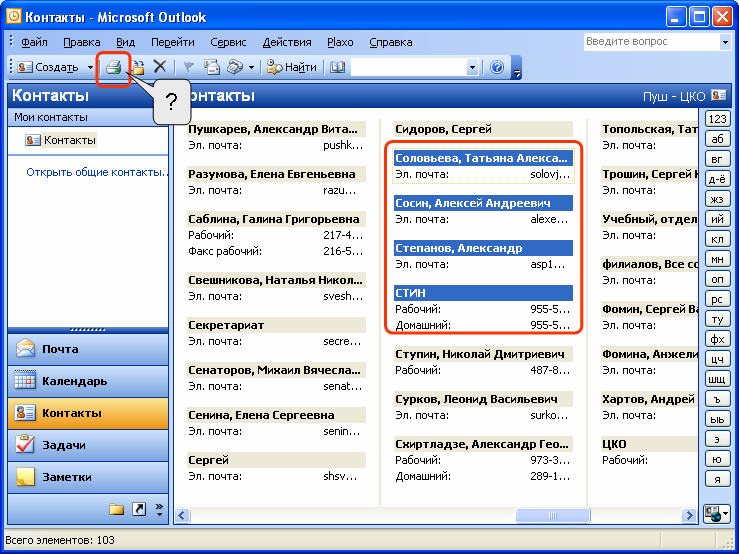Select contact Разумова, Елена Евгеньевна
Image resolution: width=739 pixels, height=554 pixels.
pyautogui.click(x=276, y=174)
